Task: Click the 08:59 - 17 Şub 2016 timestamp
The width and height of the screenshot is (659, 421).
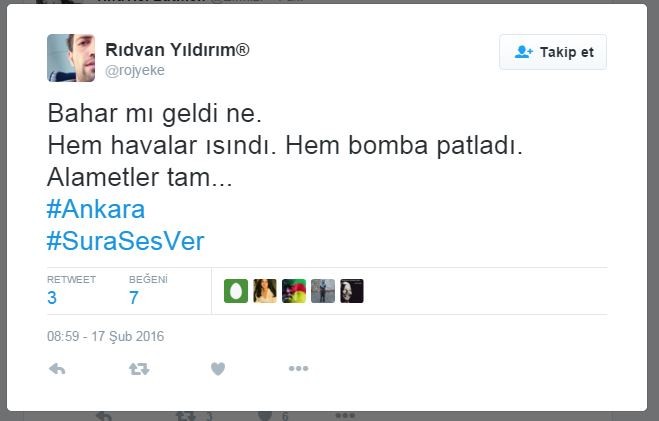Action: 105,336
